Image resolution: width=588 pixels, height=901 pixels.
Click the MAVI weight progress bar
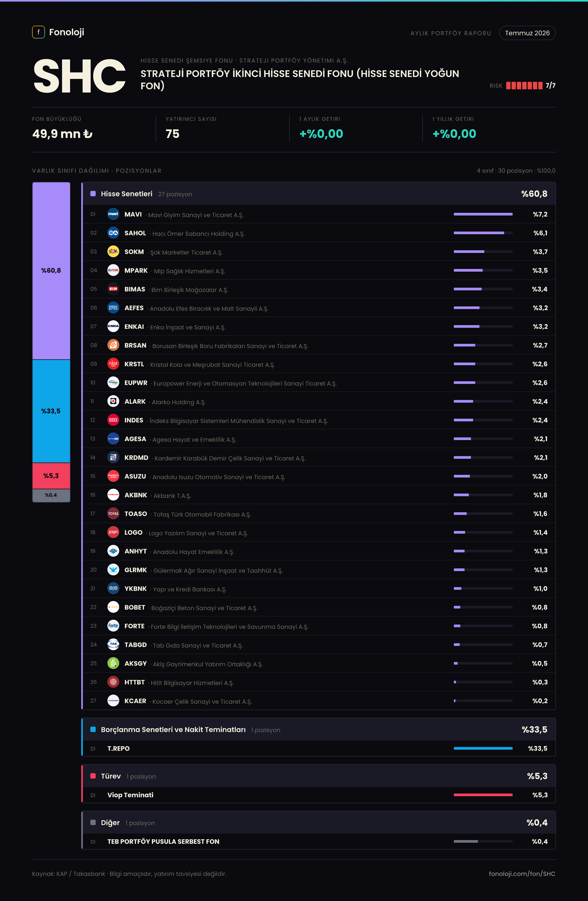coord(483,214)
